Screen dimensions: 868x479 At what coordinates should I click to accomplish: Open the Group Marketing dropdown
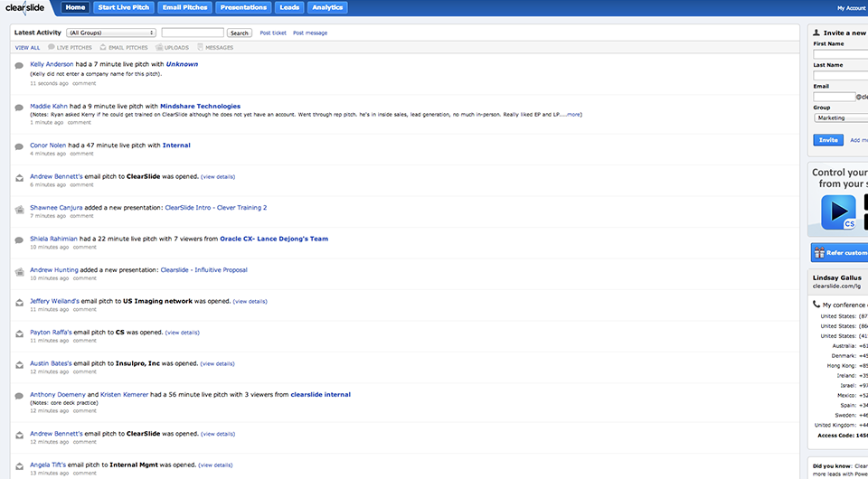click(x=841, y=117)
